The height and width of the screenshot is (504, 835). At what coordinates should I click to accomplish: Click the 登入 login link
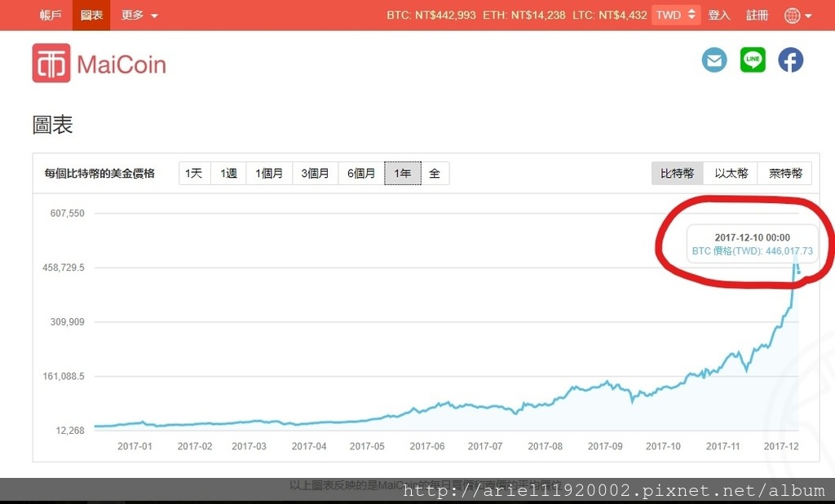719,15
